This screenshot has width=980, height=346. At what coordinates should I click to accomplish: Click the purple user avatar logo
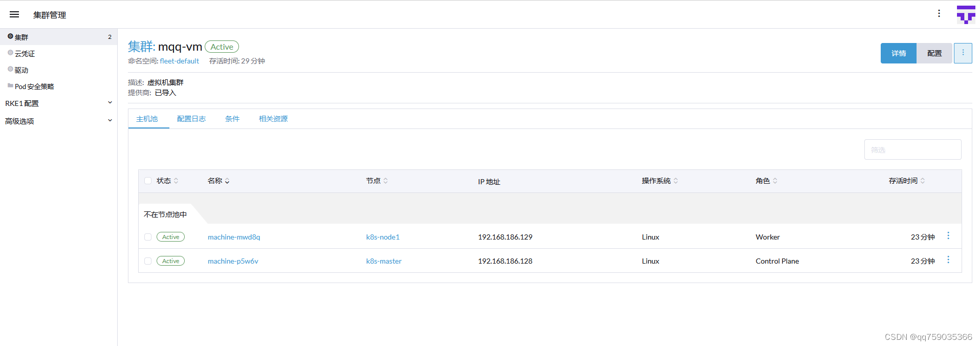point(966,14)
